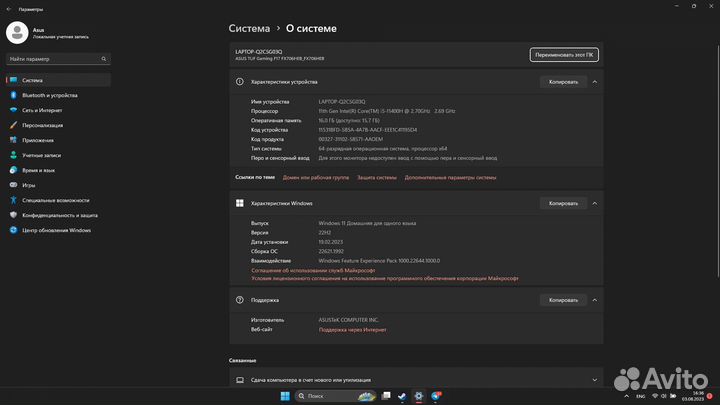
Task: Click 'Переименовать этот ПК' button
Action: point(564,55)
